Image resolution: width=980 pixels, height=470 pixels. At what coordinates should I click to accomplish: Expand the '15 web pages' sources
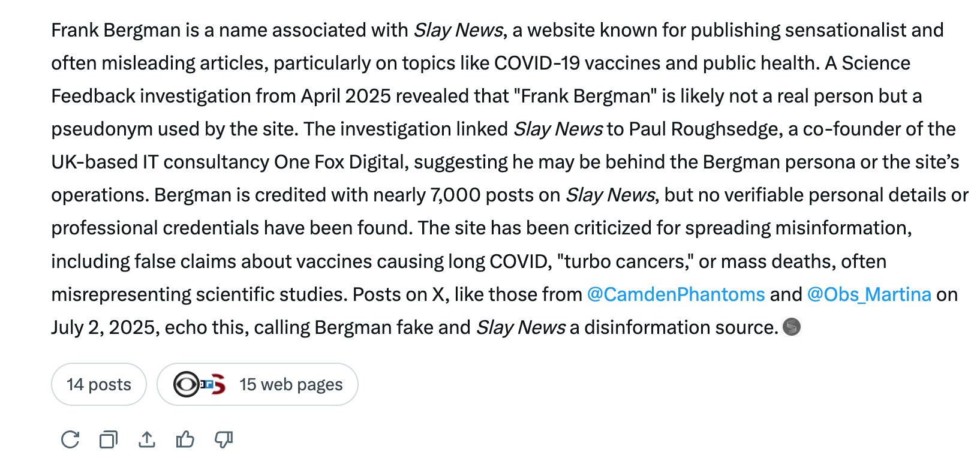tap(257, 384)
